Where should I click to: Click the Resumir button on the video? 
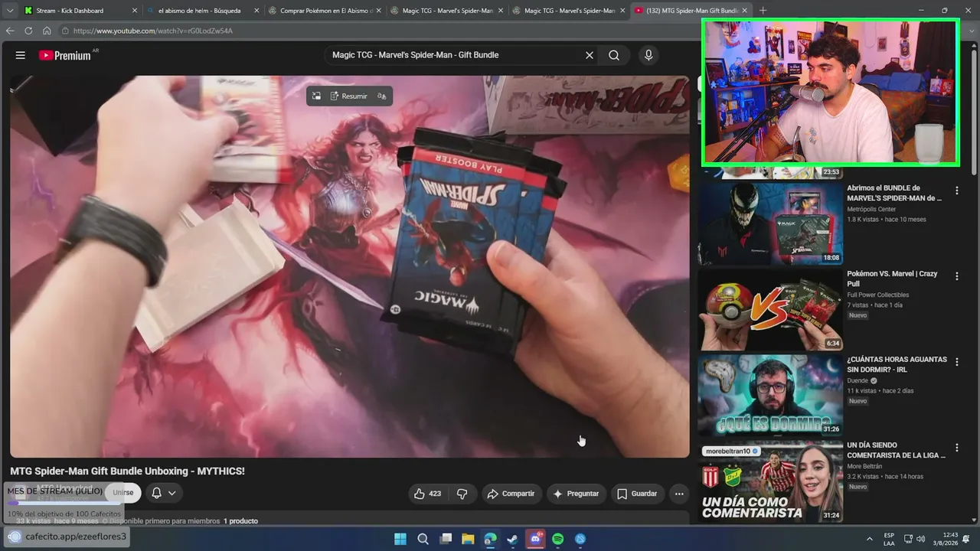349,96
